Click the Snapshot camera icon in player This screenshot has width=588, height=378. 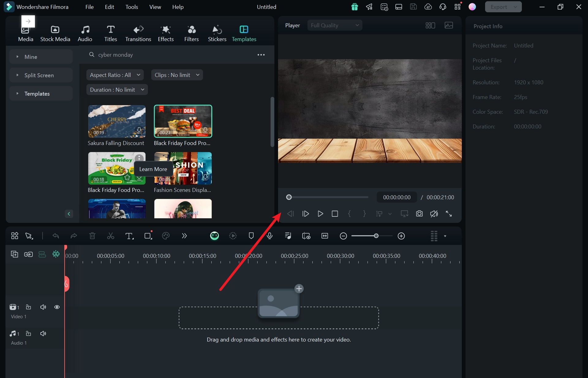(x=420, y=214)
